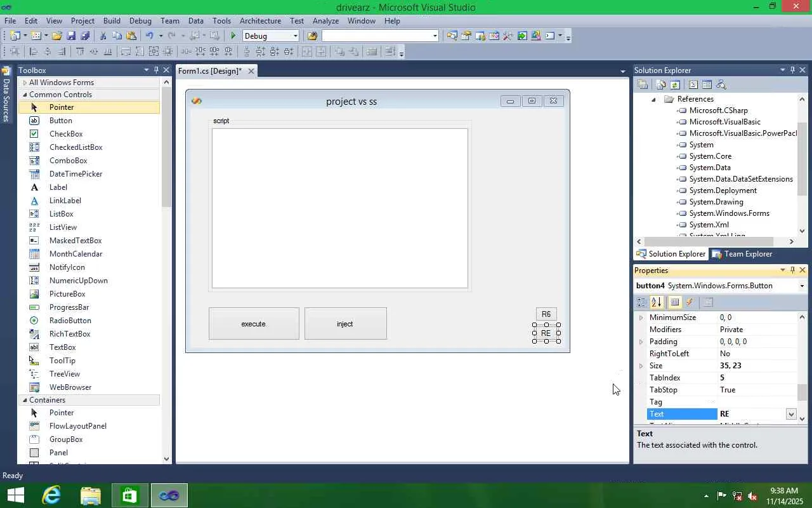812x508 pixels.
Task: Click the Refresh icon in Solution Explorer
Action: (x=675, y=84)
